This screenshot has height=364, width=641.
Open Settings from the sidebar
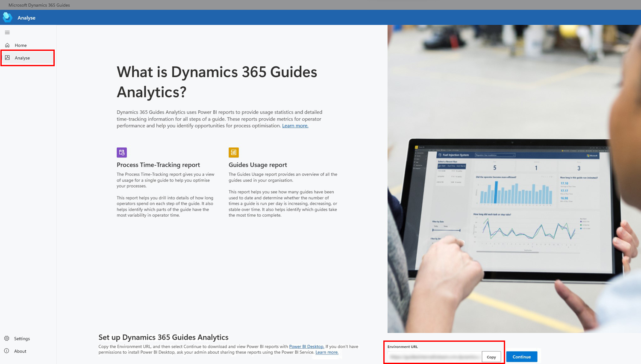click(x=22, y=339)
